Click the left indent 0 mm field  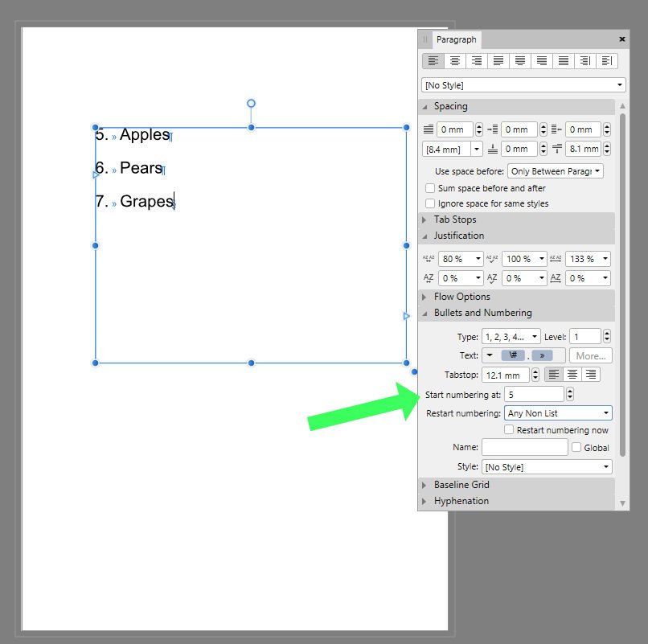[454, 129]
